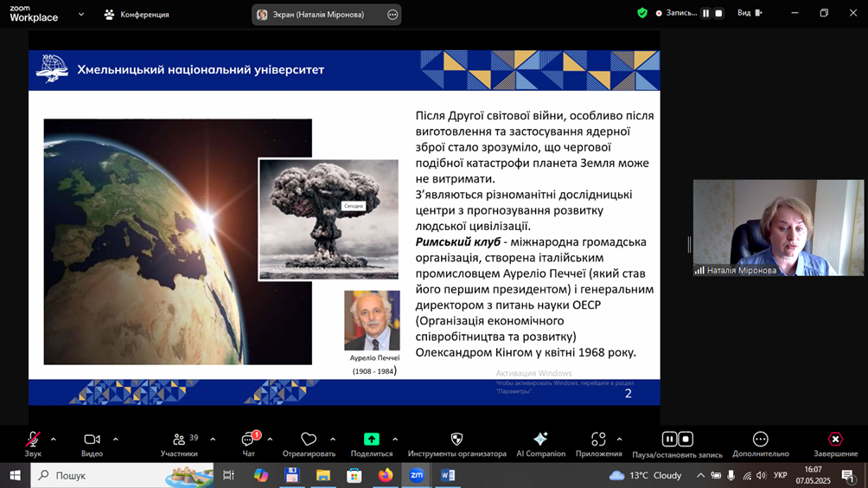Expand audio options arrow next to Звук
Viewport: 868px width, 488px height.
53,440
